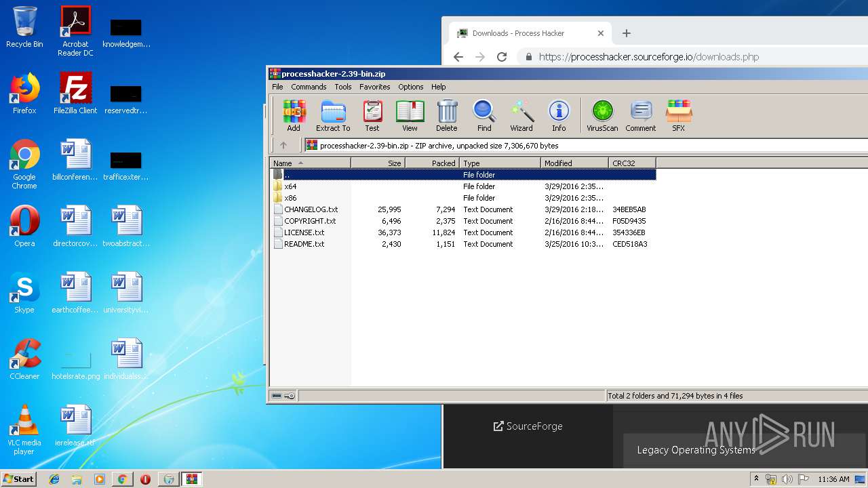Open Acrobat Reader DC desktop icon
The image size is (868, 488).
pos(75,31)
